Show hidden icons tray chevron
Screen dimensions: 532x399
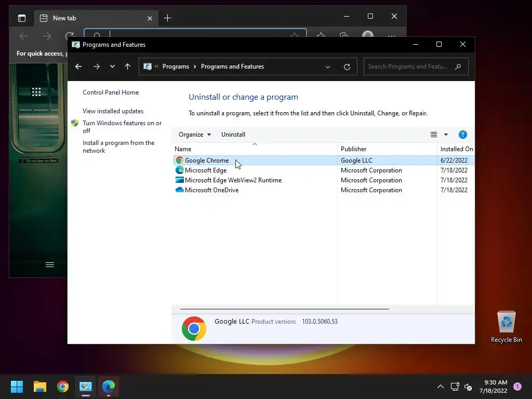pos(441,387)
